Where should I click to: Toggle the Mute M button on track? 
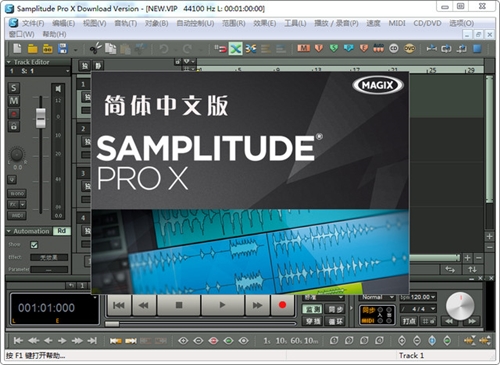[x=14, y=101]
